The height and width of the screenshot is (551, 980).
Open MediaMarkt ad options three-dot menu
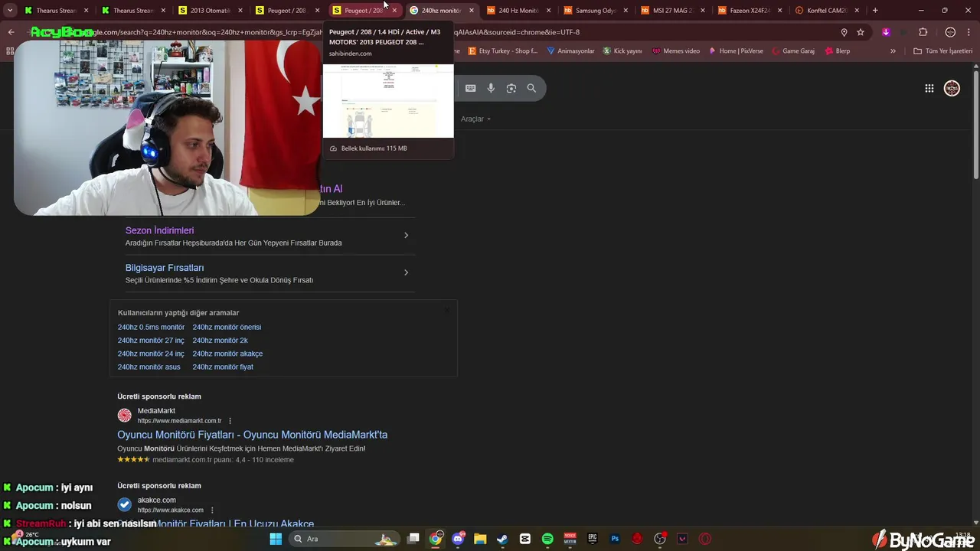(230, 421)
